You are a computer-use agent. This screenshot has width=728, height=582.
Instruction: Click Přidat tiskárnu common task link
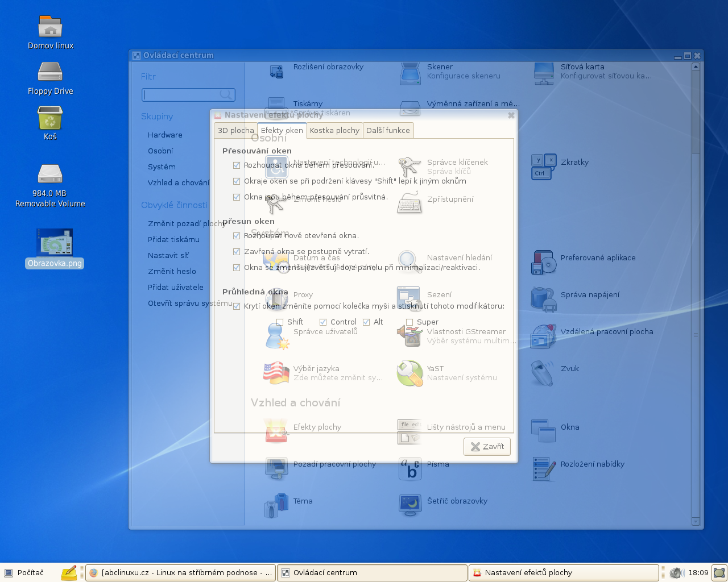click(173, 240)
